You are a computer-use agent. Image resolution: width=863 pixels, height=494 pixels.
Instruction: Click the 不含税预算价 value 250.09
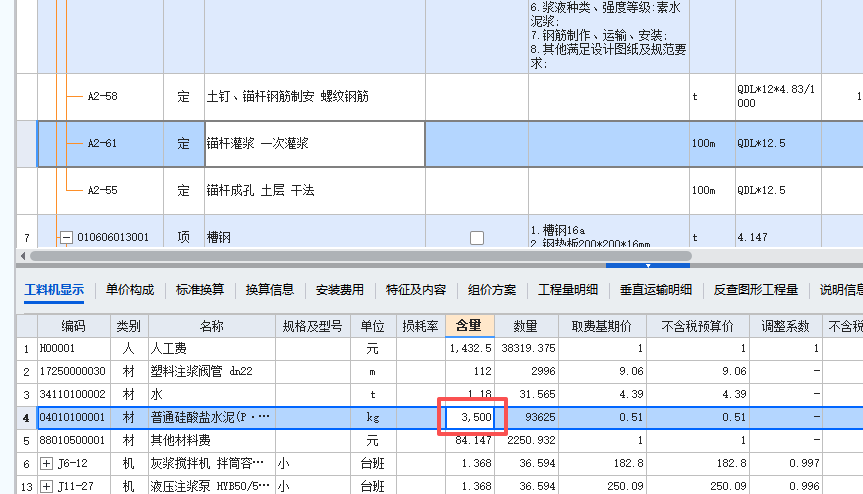coord(728,486)
